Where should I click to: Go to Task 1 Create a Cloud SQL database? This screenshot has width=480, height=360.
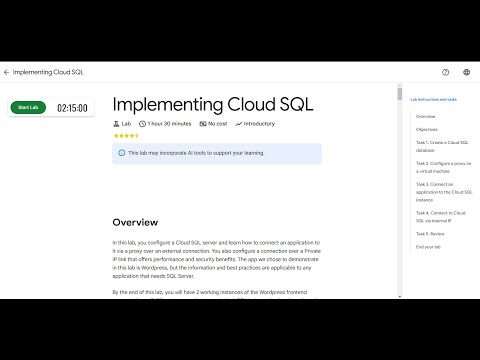point(442,146)
